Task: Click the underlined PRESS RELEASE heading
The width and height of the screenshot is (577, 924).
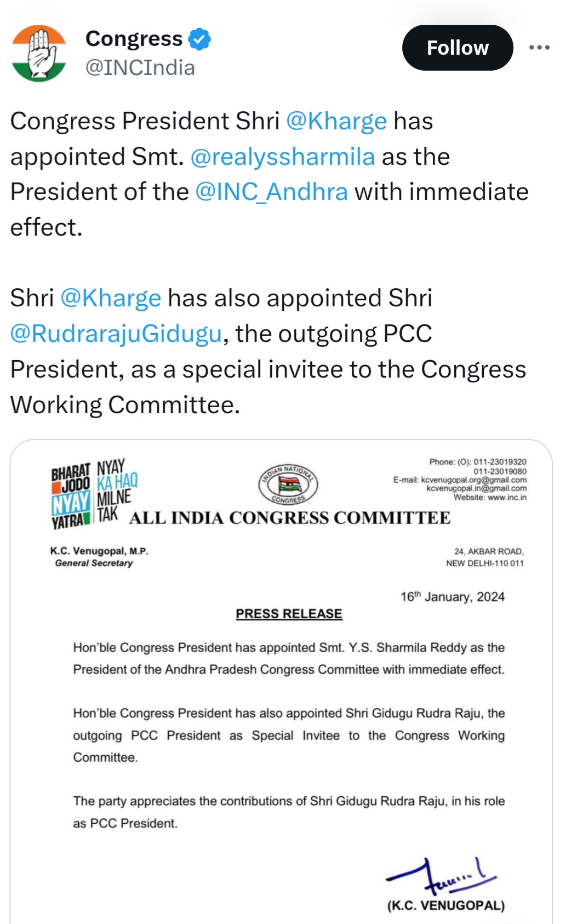Action: coord(289,614)
